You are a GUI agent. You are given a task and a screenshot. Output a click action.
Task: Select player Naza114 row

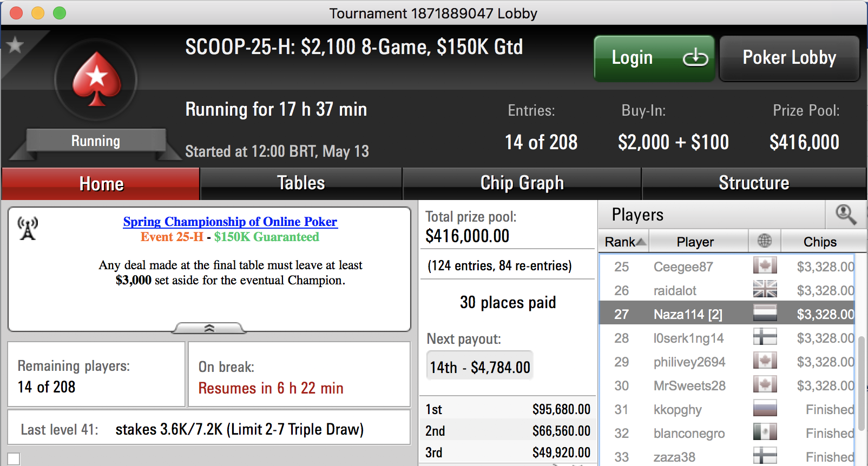727,314
